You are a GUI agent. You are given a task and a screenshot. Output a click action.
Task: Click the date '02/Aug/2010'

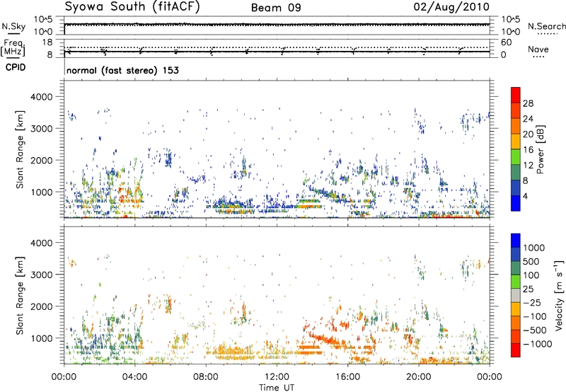coord(451,7)
